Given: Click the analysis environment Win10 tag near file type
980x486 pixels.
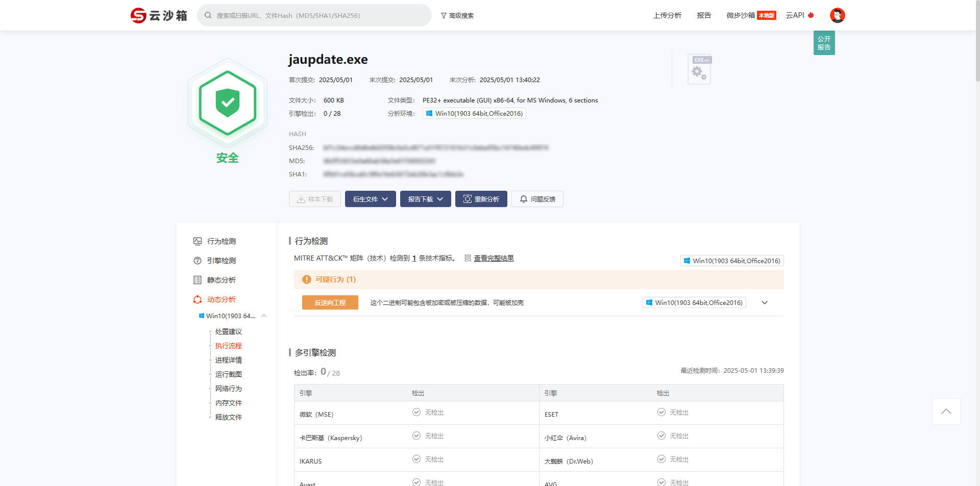Looking at the screenshot, I should click(x=474, y=113).
